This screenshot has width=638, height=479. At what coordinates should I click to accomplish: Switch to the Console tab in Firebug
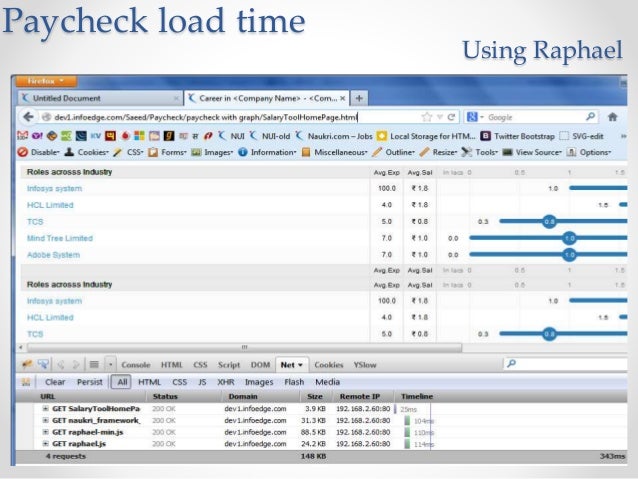click(136, 365)
